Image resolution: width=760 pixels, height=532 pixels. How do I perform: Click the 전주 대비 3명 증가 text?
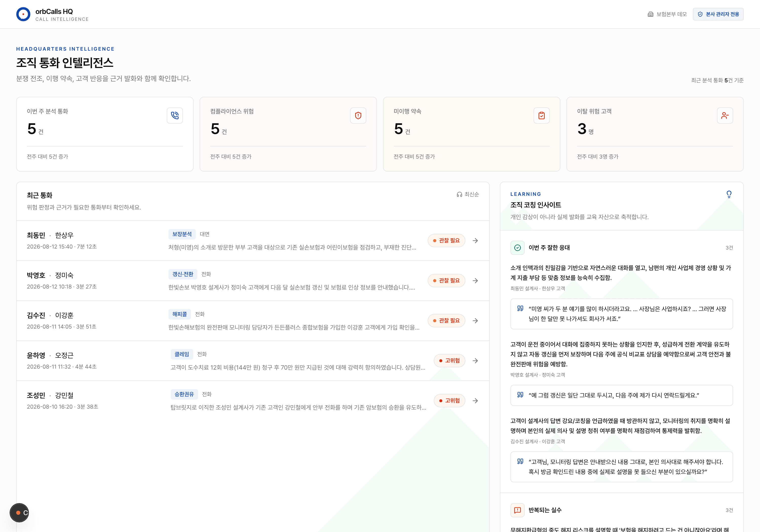tap(597, 157)
